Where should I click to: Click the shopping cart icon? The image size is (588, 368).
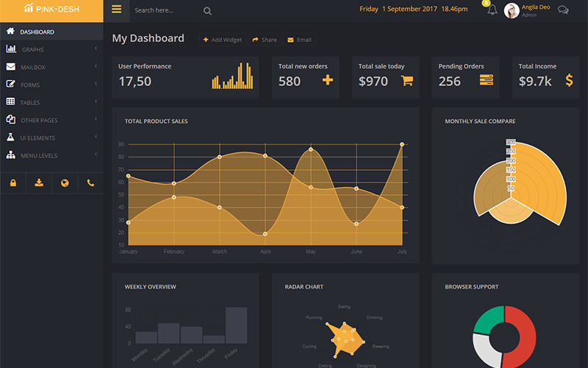coord(406,81)
